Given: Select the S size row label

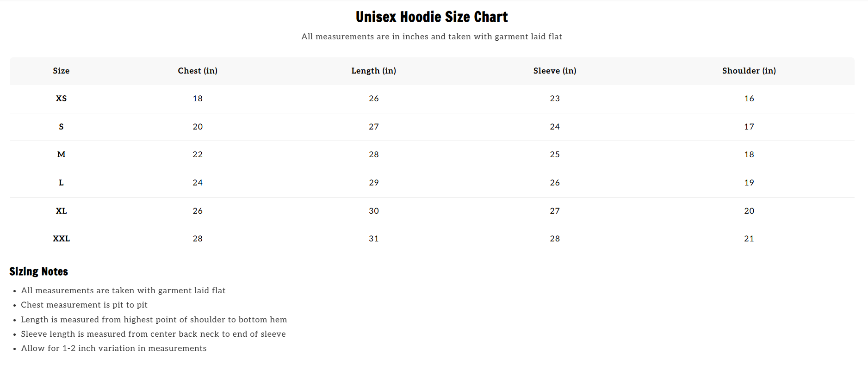Looking at the screenshot, I should pos(61,127).
